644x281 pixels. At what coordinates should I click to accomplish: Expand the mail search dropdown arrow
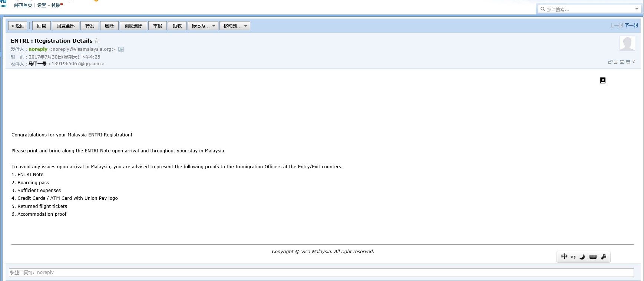(637, 9)
